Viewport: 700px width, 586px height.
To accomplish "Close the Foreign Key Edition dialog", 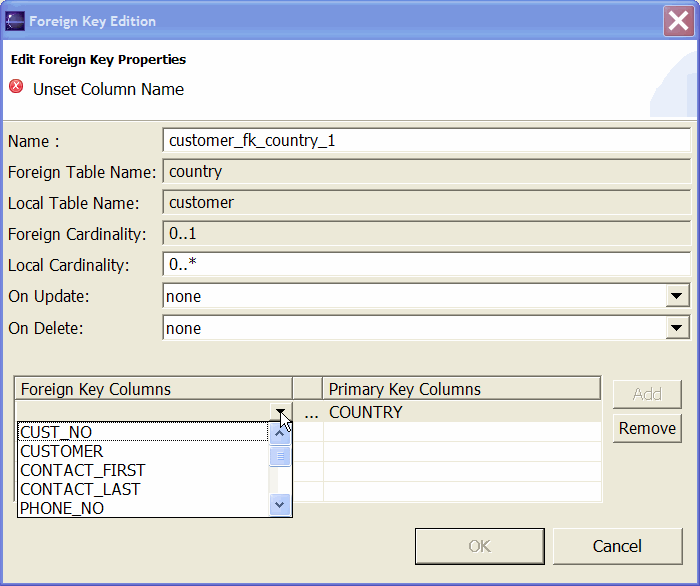I will click(x=678, y=21).
